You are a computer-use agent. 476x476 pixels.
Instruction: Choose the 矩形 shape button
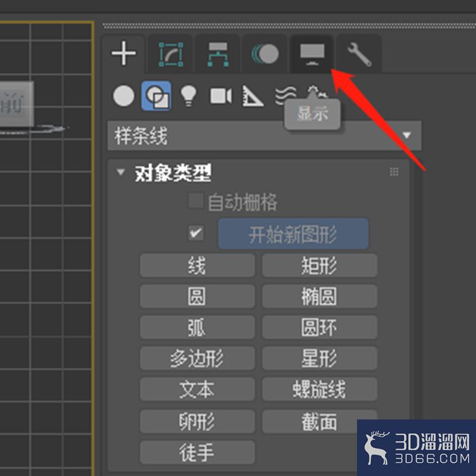[x=320, y=265]
